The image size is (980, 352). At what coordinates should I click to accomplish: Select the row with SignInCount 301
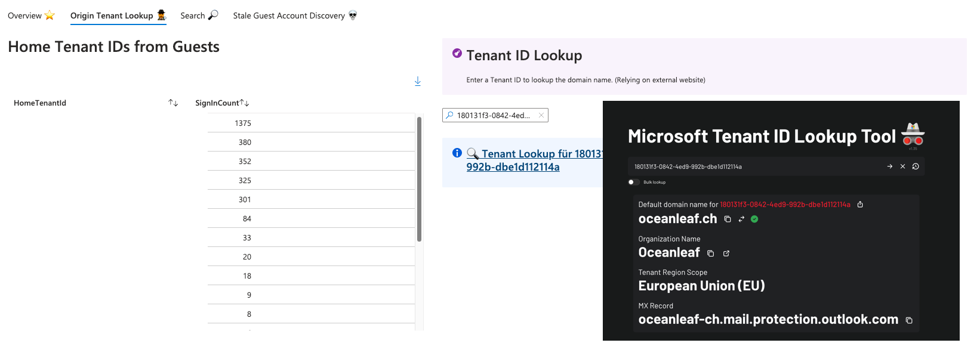(x=311, y=199)
